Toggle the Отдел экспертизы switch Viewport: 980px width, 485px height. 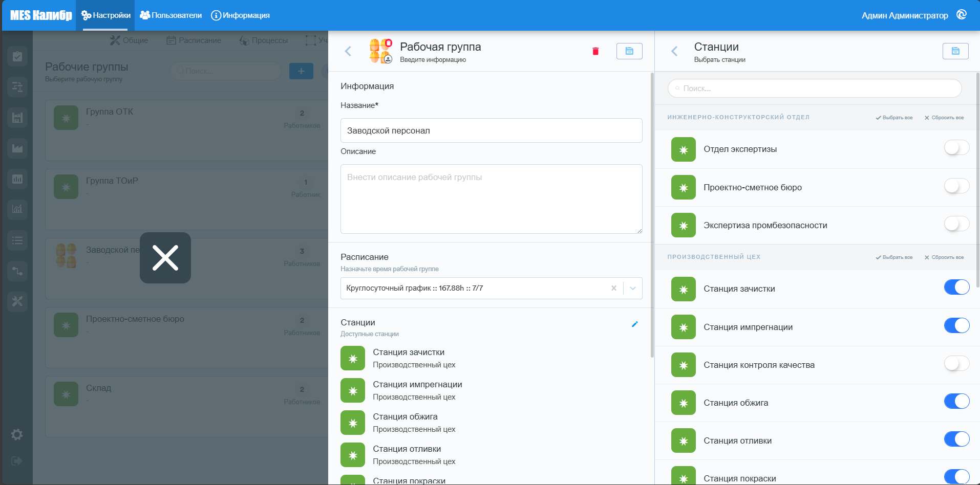point(956,148)
